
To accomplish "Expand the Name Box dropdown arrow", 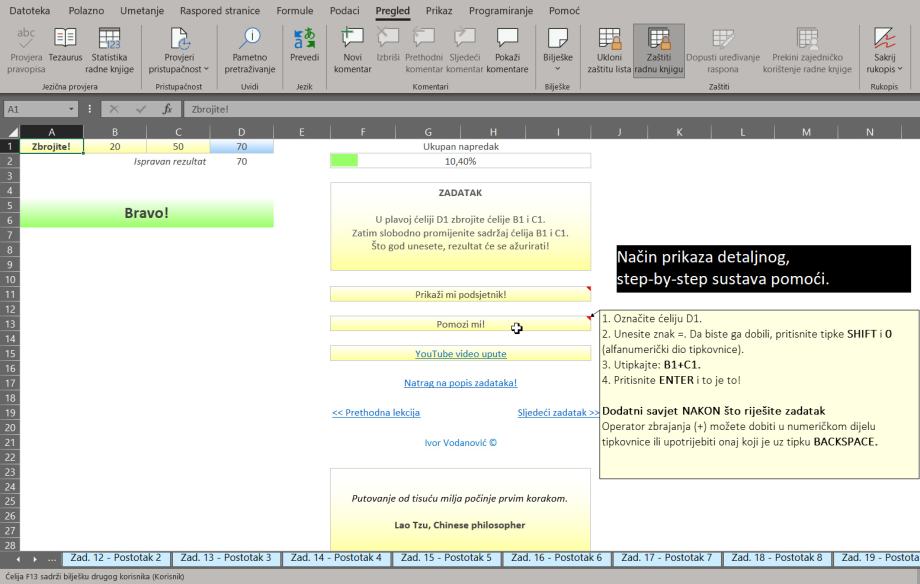I will pyautogui.click(x=76, y=109).
